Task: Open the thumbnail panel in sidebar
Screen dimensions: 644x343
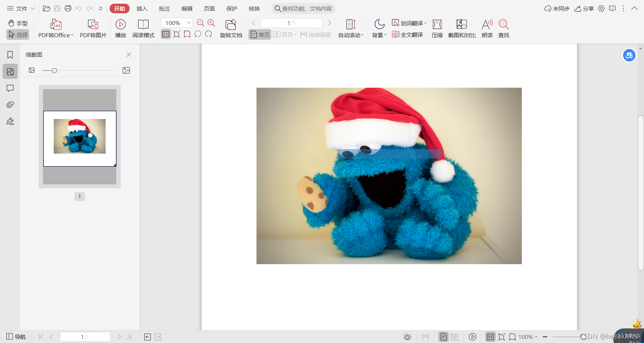Action: pyautogui.click(x=10, y=71)
